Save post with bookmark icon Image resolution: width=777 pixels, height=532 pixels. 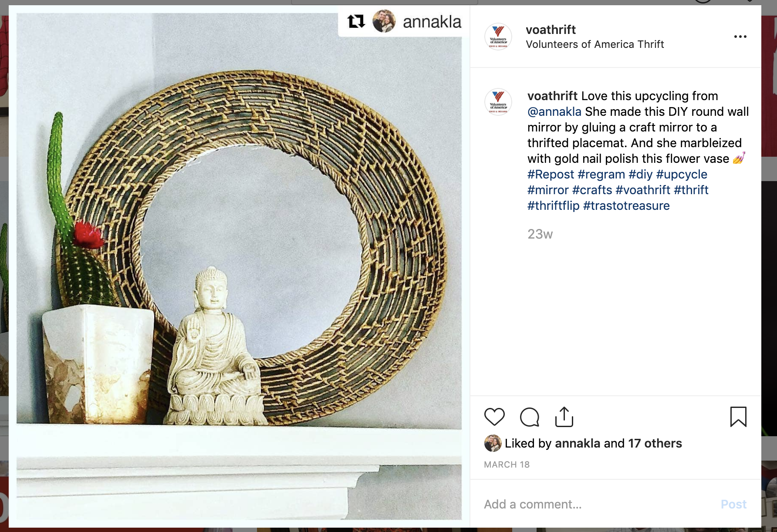pos(738,417)
